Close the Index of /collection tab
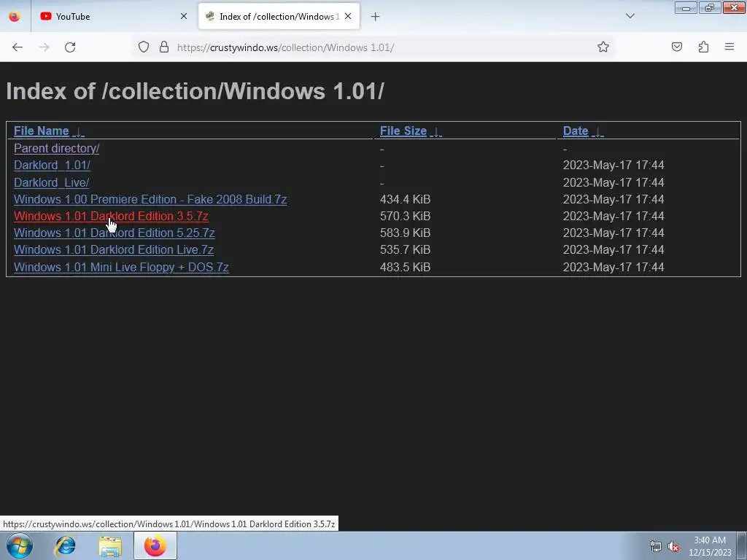 point(348,16)
